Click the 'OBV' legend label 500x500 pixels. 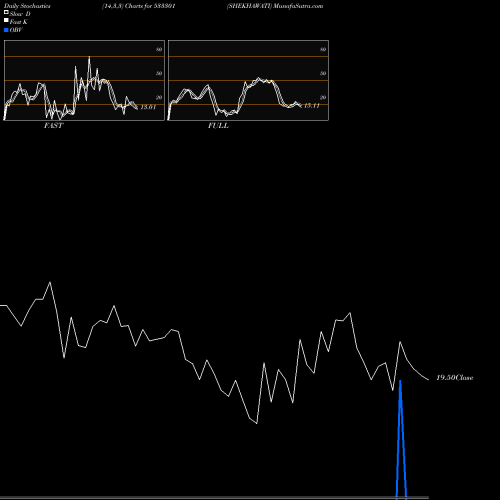pyautogui.click(x=16, y=30)
